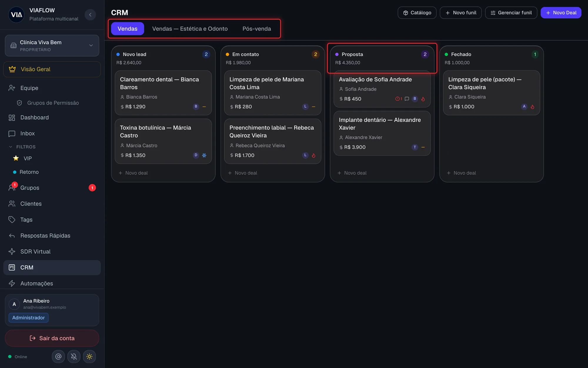Image resolution: width=588 pixels, height=368 pixels.
Task: Click priority dash on Clareamento dental card
Action: tap(204, 107)
